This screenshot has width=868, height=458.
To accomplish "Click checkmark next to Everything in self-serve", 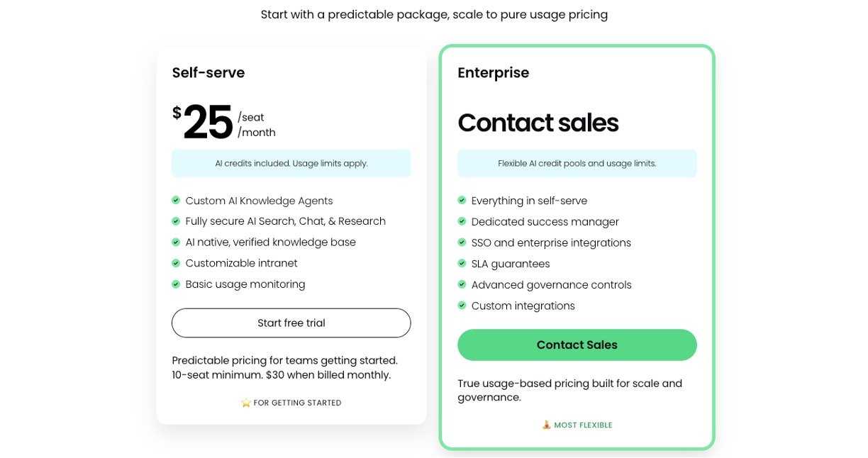I will tap(462, 201).
